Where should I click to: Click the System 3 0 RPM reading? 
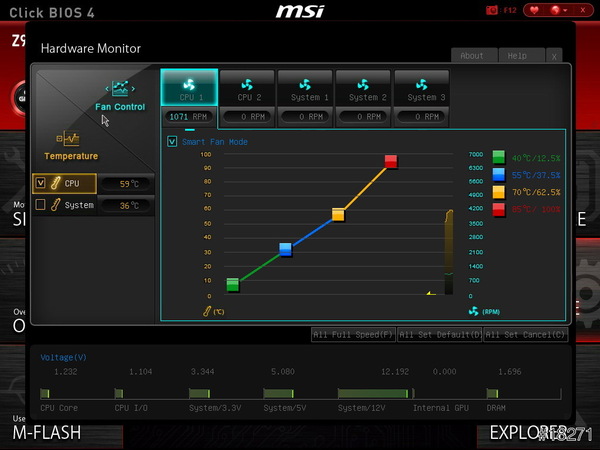(422, 117)
